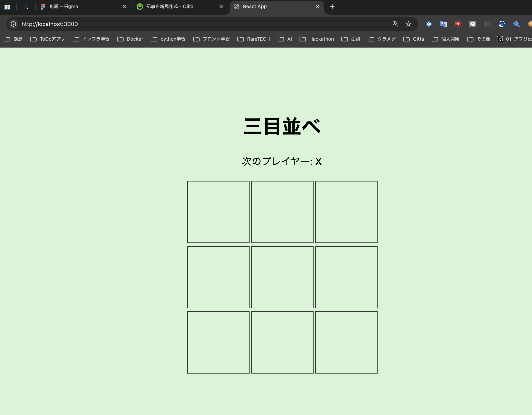The width and height of the screenshot is (532, 415).
Task: Open the Docker bookmark folder
Action: (135, 39)
